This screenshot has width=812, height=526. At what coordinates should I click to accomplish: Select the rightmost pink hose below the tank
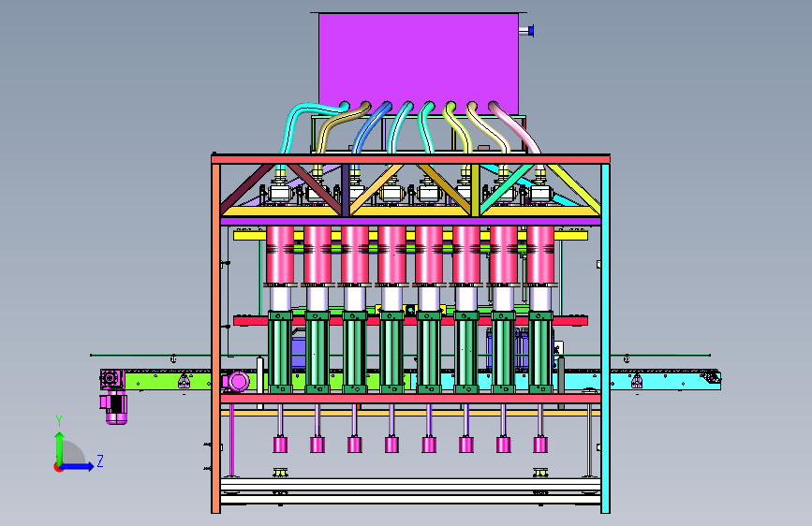coord(515,127)
